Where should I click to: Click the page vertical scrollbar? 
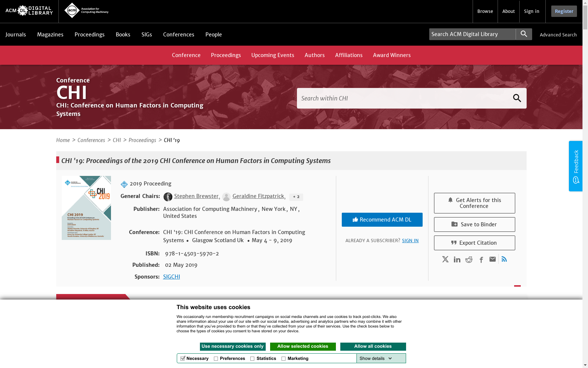[x=585, y=184]
